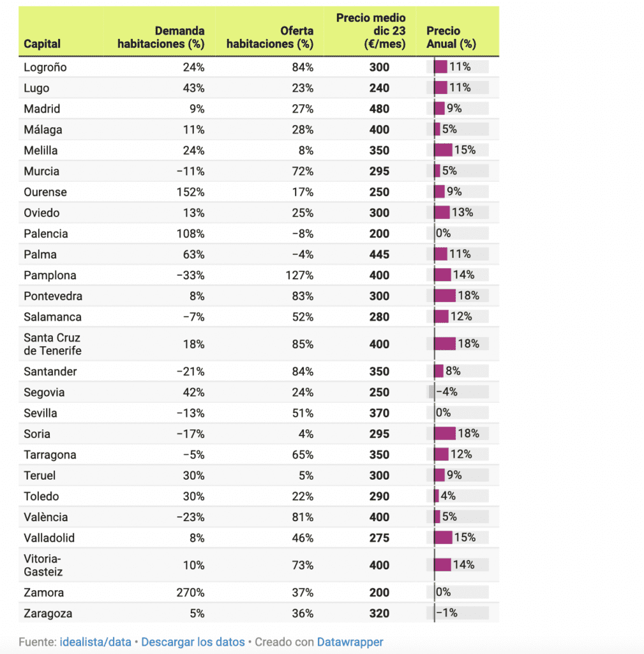This screenshot has height=654, width=644.
Task: Click the Logroño 11% price bar
Action: [441, 67]
